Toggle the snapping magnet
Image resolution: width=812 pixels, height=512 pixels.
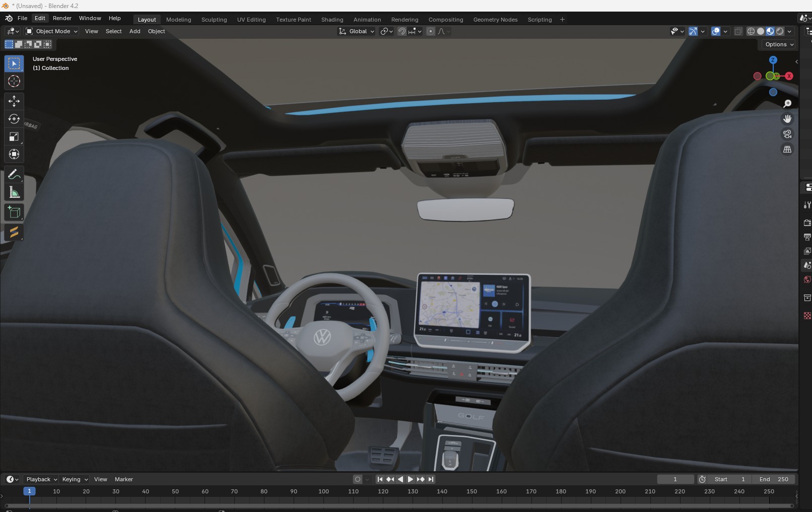pos(402,31)
